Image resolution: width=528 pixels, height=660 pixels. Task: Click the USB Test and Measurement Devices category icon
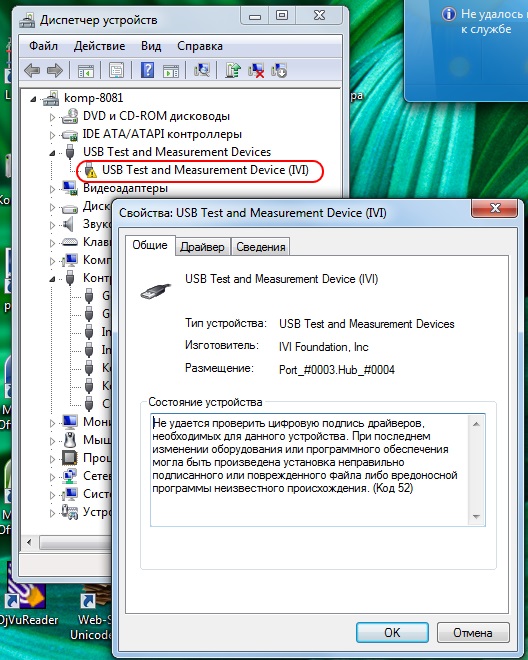pyautogui.click(x=70, y=152)
